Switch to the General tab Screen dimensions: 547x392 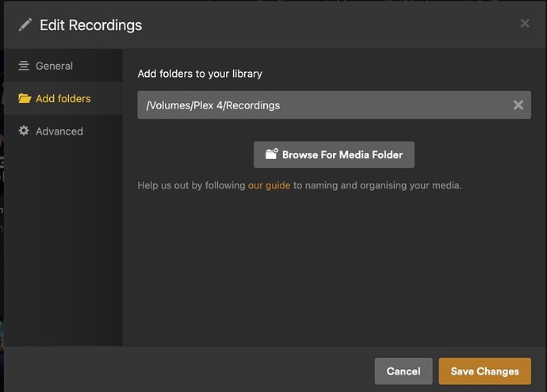click(54, 66)
